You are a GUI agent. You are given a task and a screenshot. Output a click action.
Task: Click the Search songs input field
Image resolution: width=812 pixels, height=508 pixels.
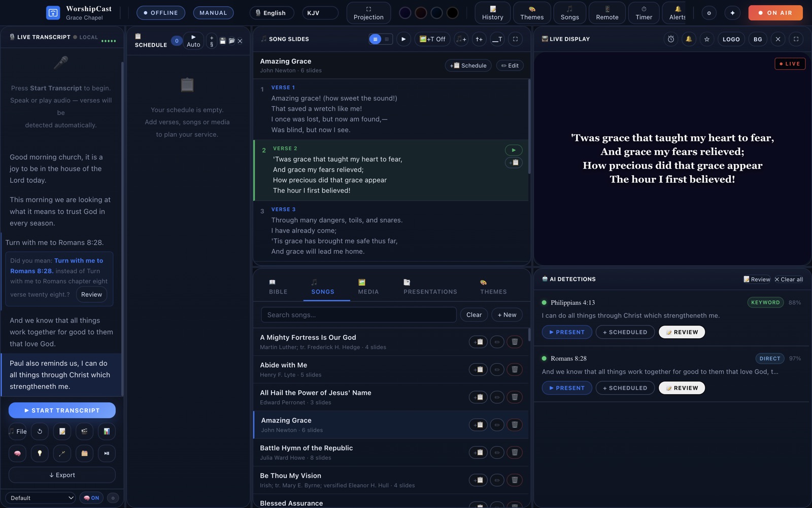tap(359, 315)
